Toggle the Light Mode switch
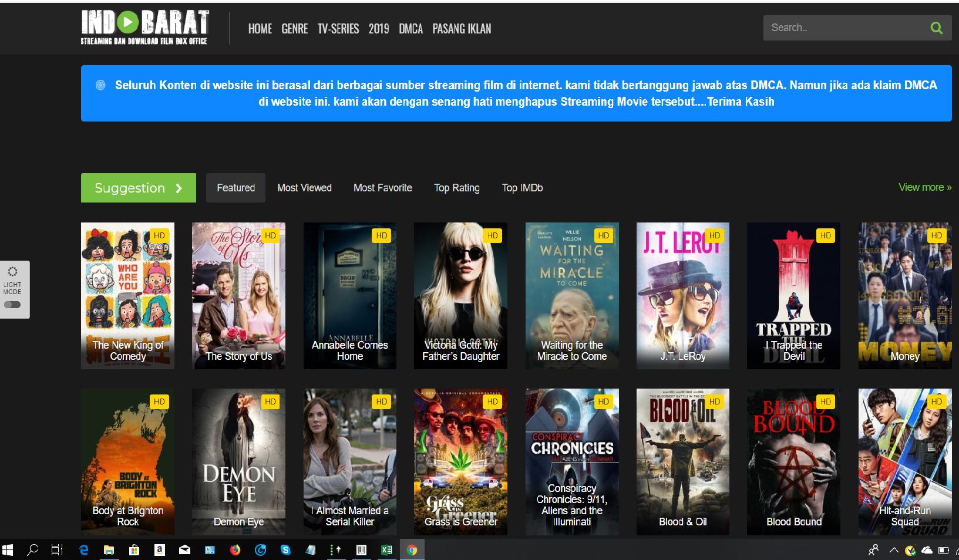Screen dimensions: 959x560 [12, 305]
